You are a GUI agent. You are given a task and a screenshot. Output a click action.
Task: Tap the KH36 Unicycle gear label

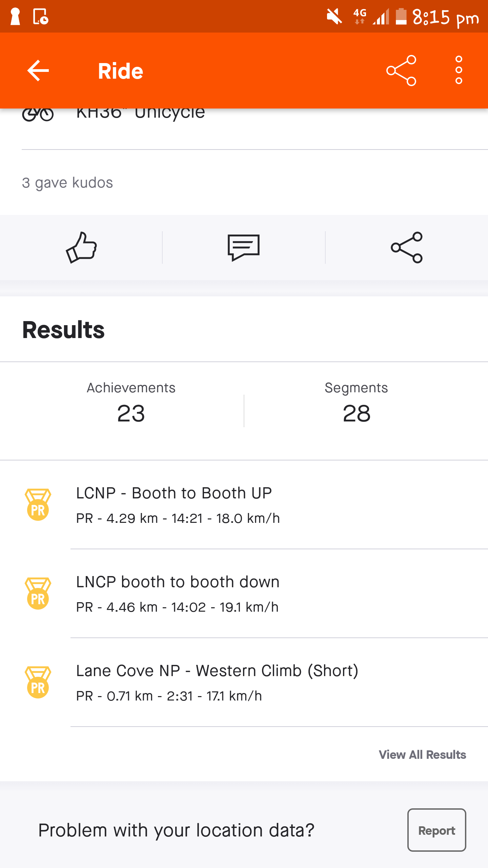tap(141, 114)
